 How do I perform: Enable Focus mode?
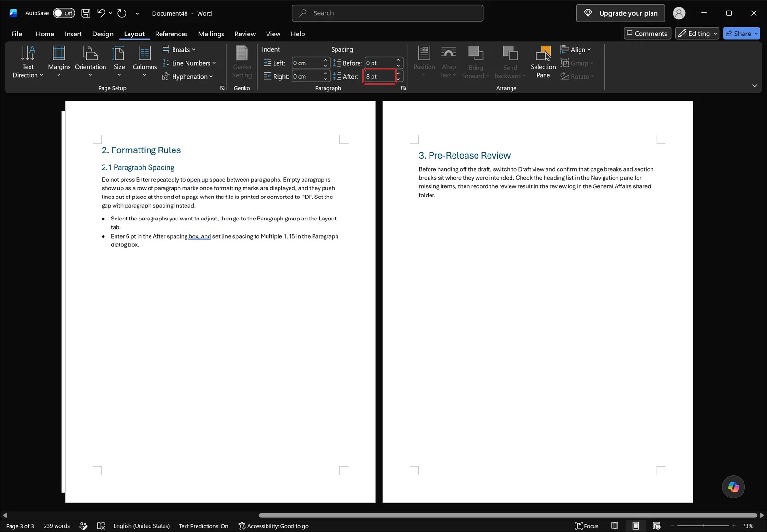587,526
